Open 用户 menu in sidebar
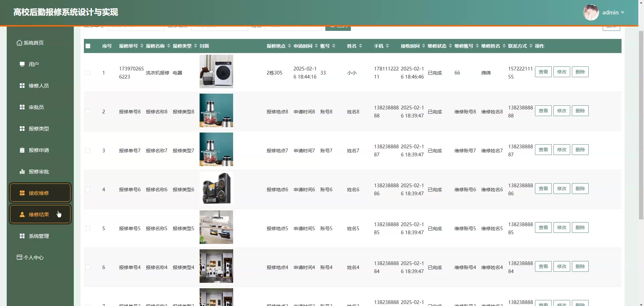The image size is (644, 306). click(x=40, y=64)
